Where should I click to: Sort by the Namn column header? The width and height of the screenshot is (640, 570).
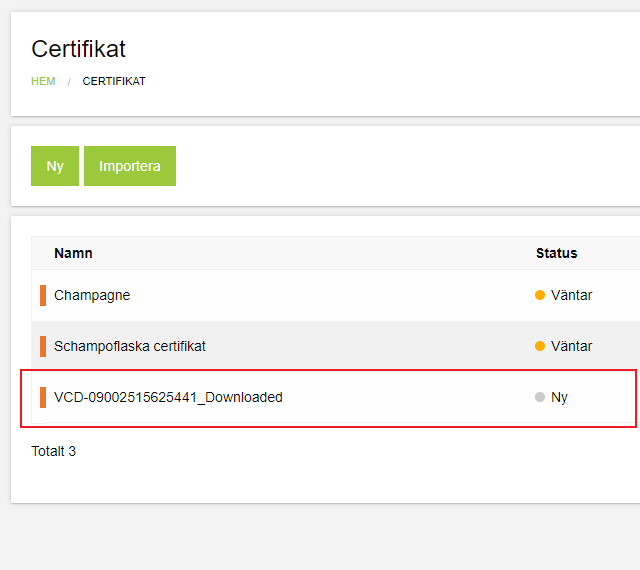click(x=73, y=253)
